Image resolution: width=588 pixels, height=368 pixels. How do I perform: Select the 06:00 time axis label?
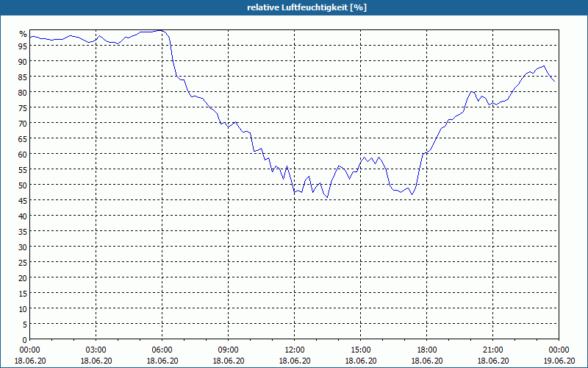pos(162,350)
